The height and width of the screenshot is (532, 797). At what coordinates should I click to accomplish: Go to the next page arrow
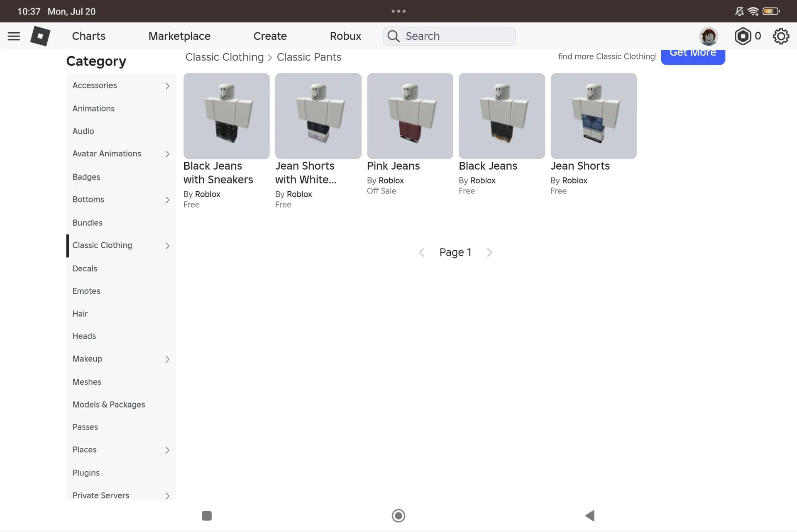point(489,252)
